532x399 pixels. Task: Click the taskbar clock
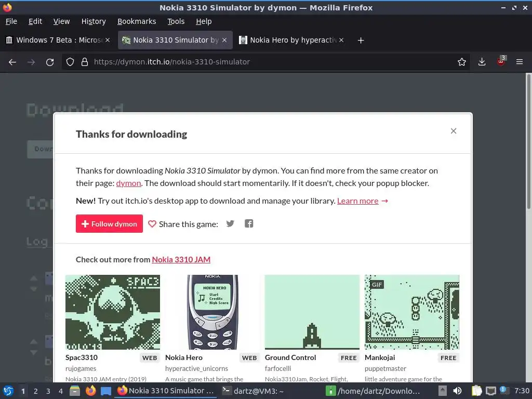click(x=522, y=391)
